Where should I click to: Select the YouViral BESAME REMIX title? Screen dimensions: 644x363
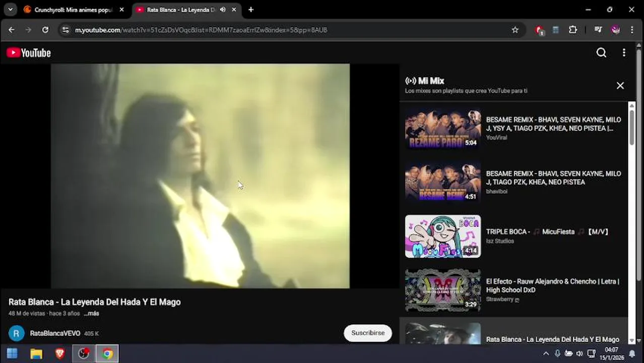point(553,124)
